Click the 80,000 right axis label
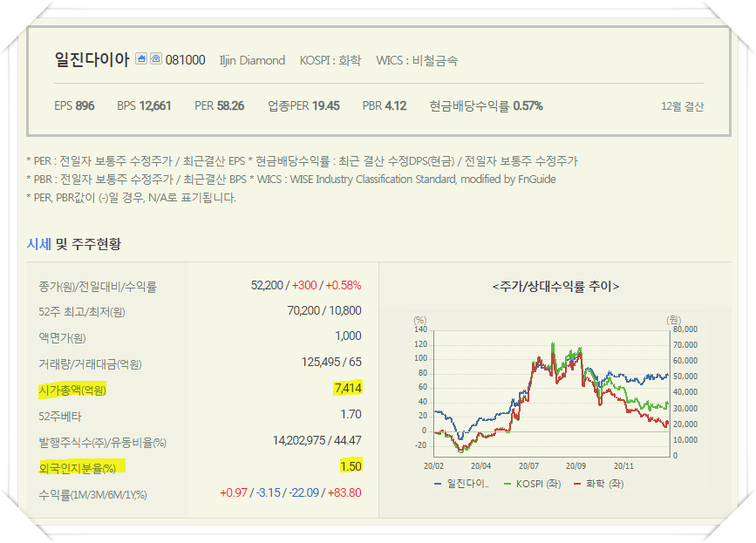 685,329
